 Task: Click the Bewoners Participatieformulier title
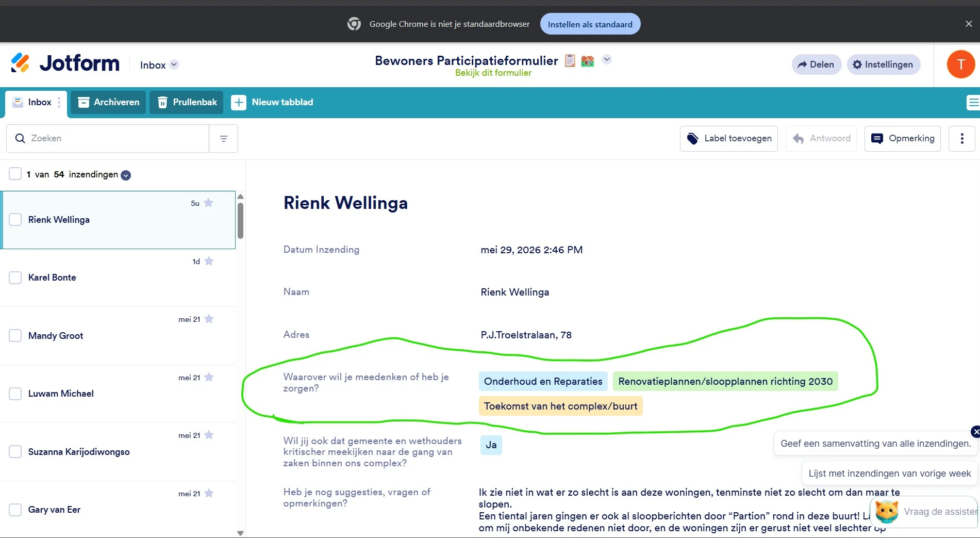tap(466, 60)
